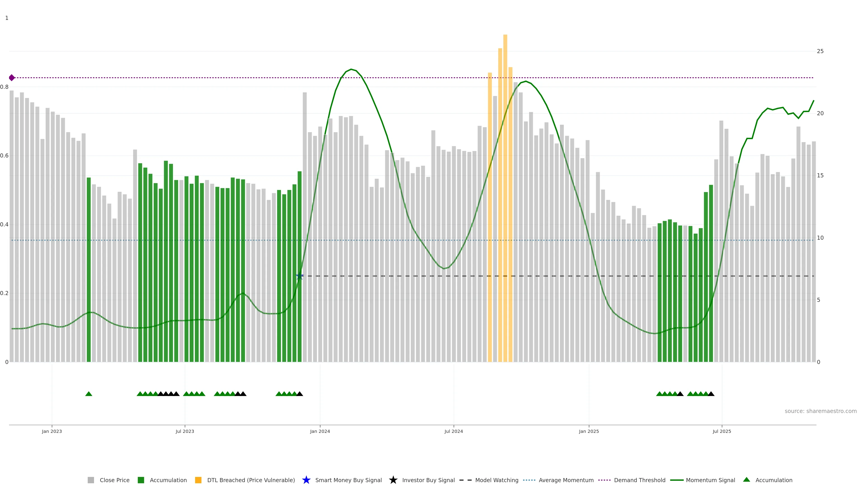Click the green Accumulation bar legend swatch
Viewport: 868px width, 488px height.
(x=141, y=480)
